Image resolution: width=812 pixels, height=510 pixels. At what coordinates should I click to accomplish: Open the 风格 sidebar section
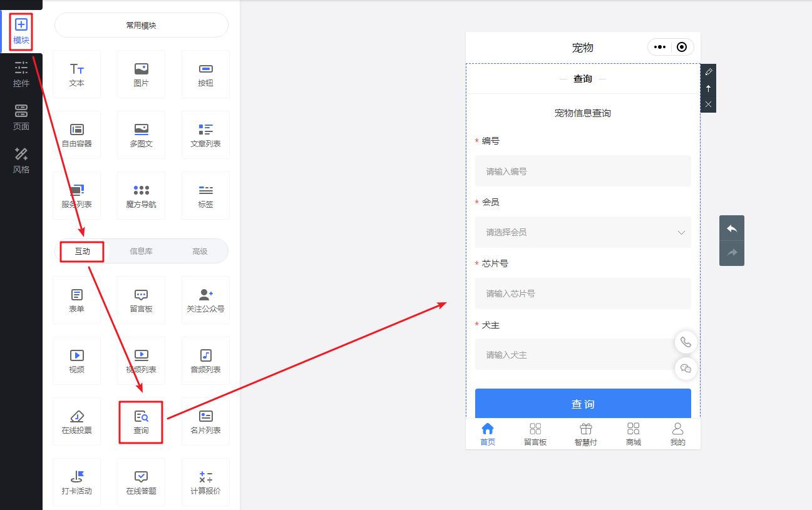pos(21,161)
